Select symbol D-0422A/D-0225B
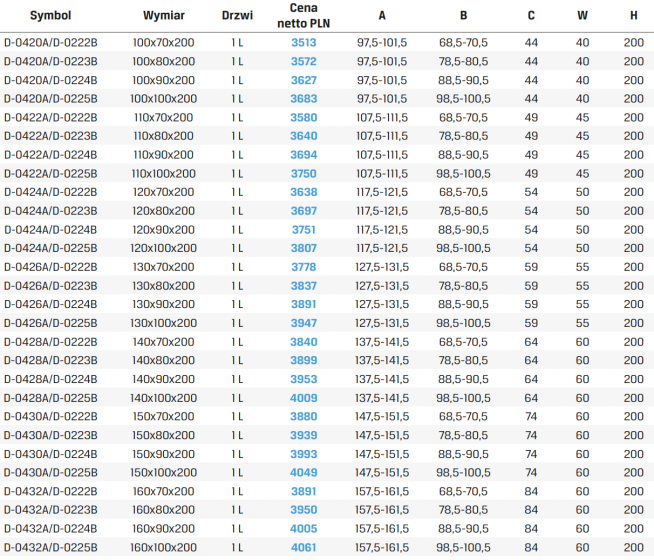 (50, 173)
